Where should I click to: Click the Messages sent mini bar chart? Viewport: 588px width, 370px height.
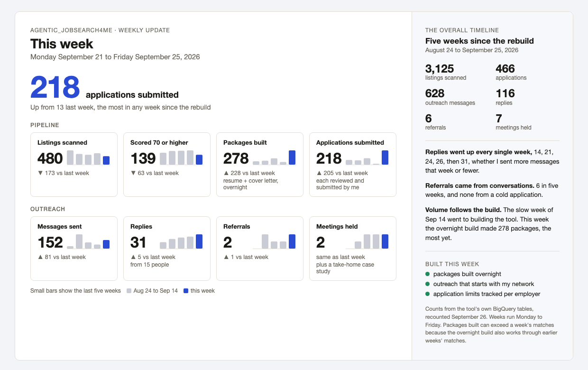point(88,241)
